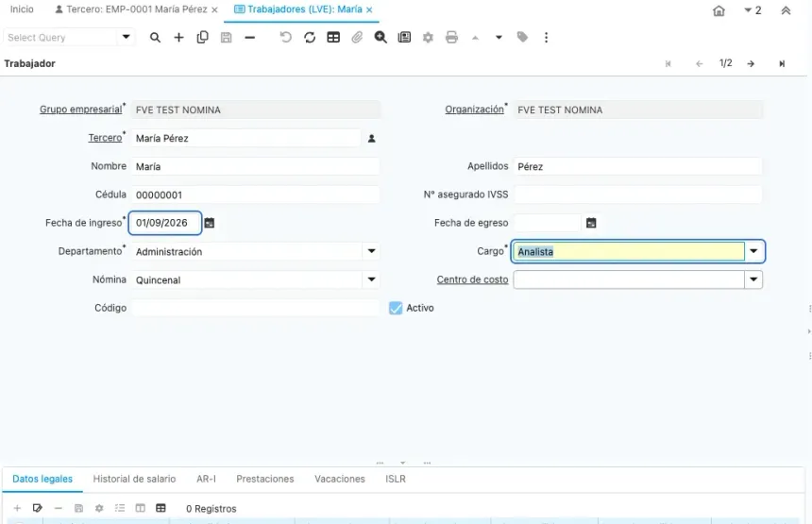Open process gear in main toolbar

[x=428, y=37]
